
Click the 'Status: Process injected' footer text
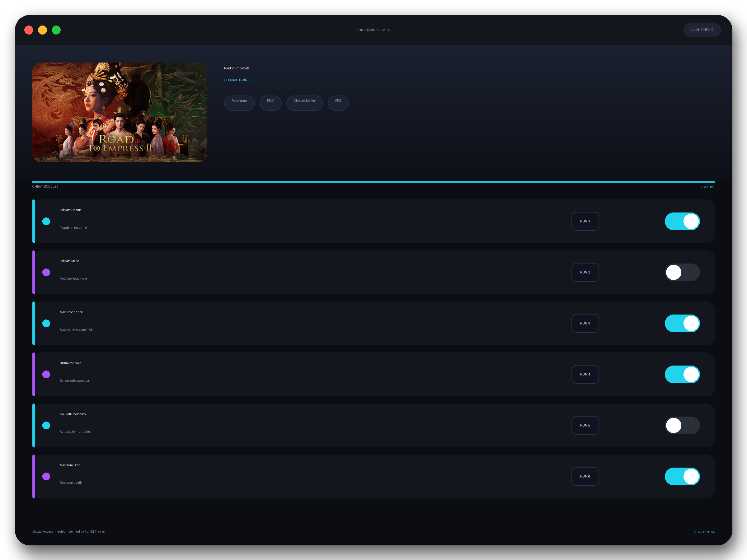[x=49, y=531]
